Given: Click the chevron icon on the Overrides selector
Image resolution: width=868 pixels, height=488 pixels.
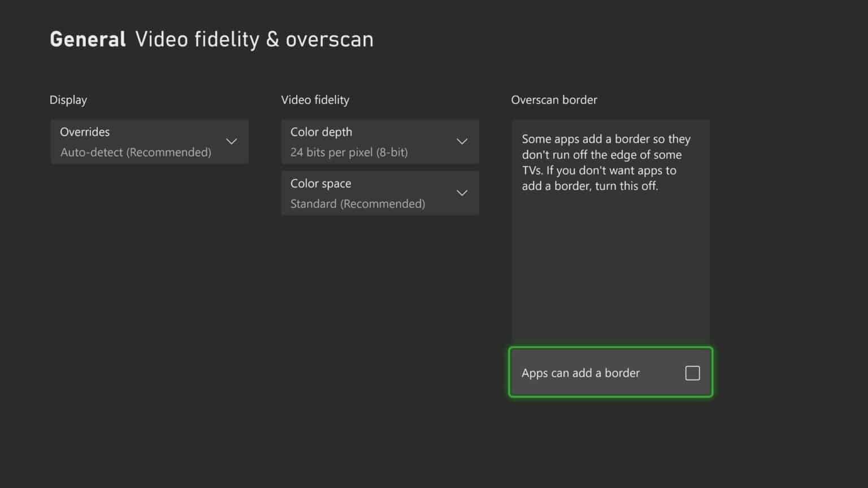Looking at the screenshot, I should (x=231, y=141).
